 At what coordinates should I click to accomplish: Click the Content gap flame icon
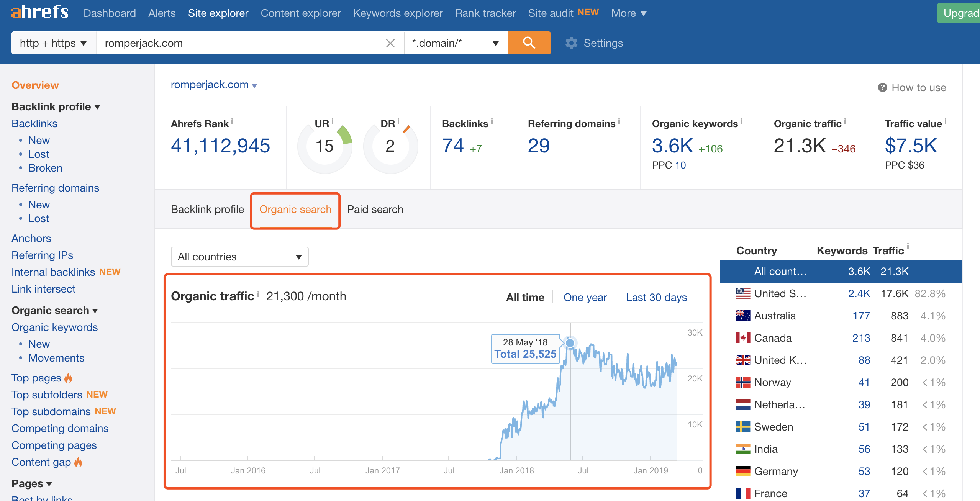pyautogui.click(x=78, y=462)
